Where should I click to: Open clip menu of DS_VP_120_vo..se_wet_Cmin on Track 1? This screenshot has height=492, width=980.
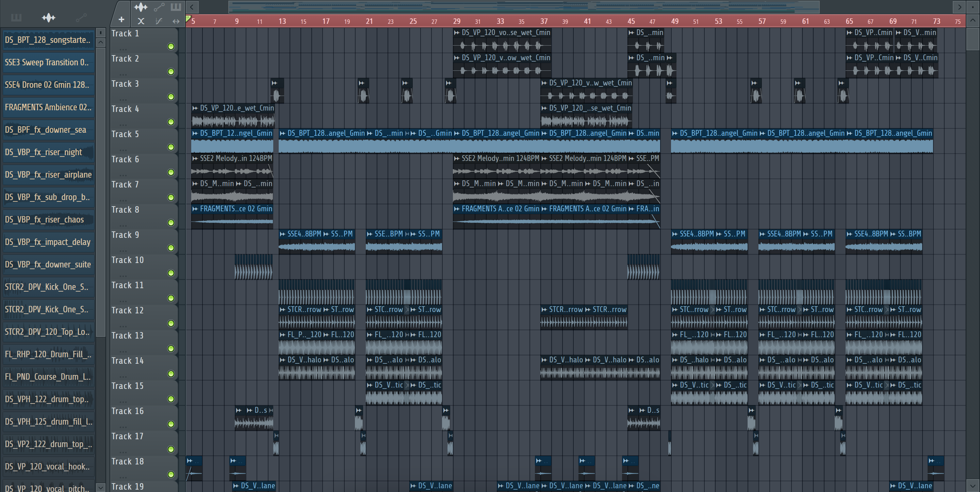[x=457, y=33]
